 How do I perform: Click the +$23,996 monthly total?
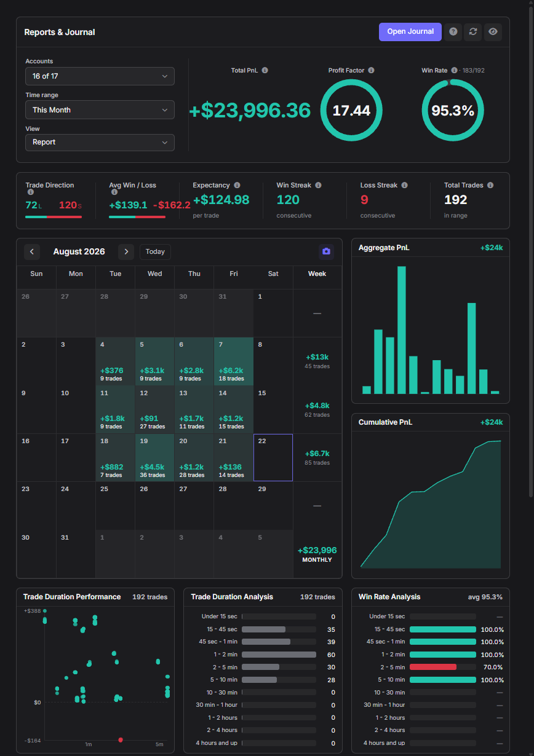pos(317,554)
